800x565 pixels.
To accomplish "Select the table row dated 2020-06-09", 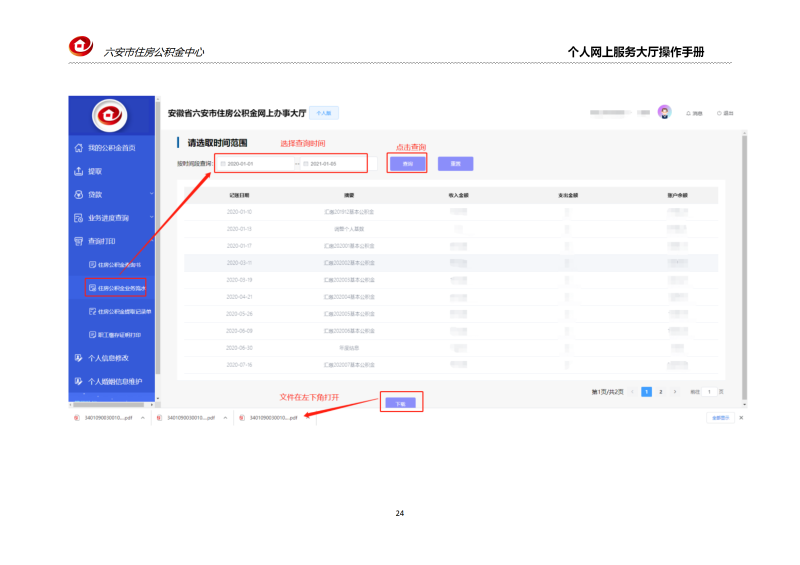I will coord(451,331).
